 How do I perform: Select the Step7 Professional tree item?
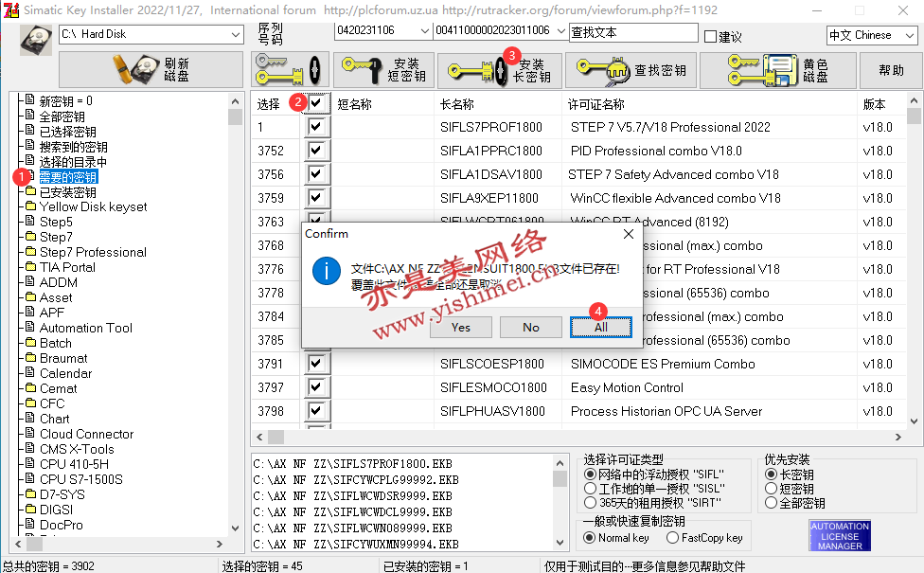pos(93,252)
